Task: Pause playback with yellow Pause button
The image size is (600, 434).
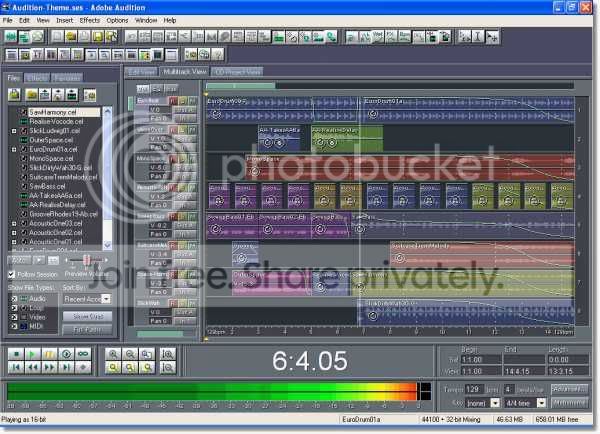Action: [49, 354]
